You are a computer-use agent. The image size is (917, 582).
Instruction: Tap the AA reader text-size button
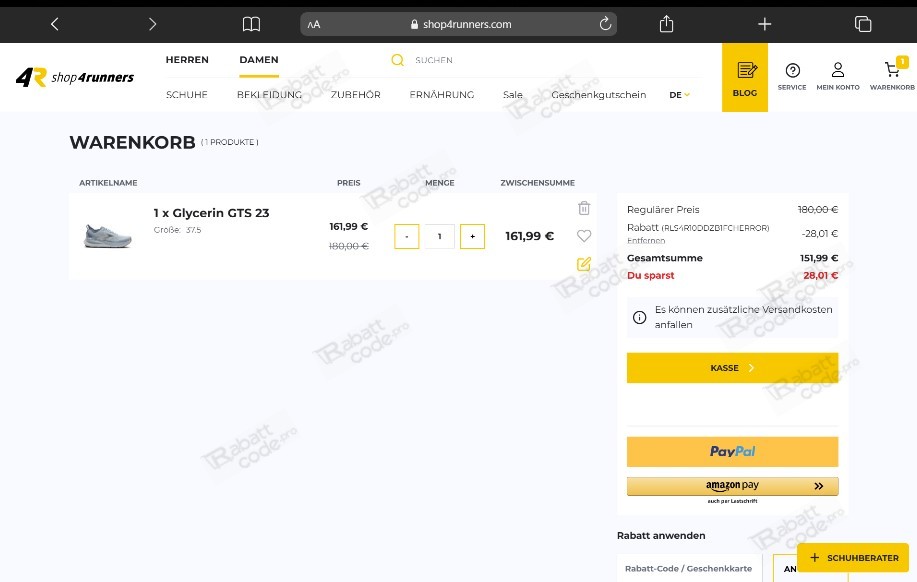pyautogui.click(x=314, y=25)
